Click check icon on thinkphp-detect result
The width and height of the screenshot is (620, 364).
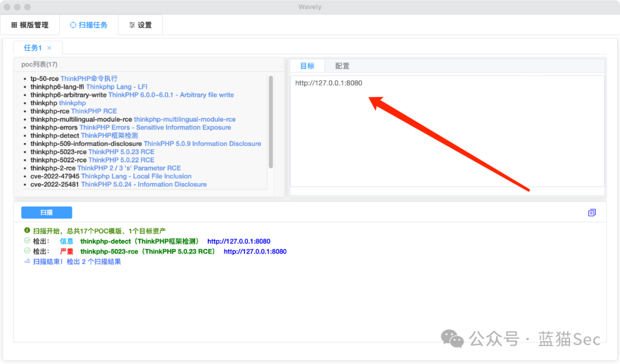coord(27,241)
